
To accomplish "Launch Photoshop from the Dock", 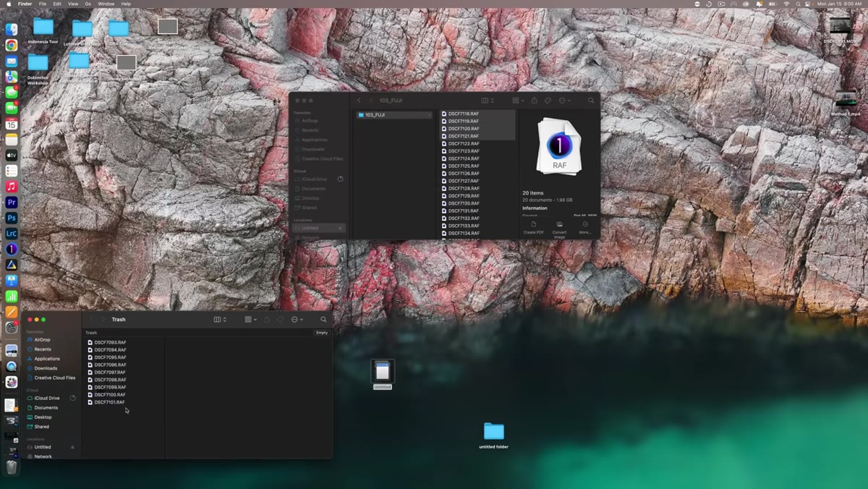I will pos(12,218).
